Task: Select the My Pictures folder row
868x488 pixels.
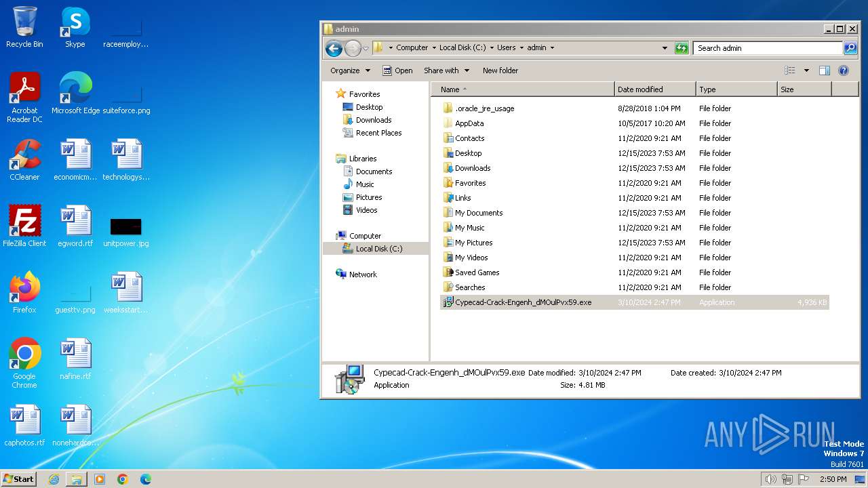Action: coord(634,243)
